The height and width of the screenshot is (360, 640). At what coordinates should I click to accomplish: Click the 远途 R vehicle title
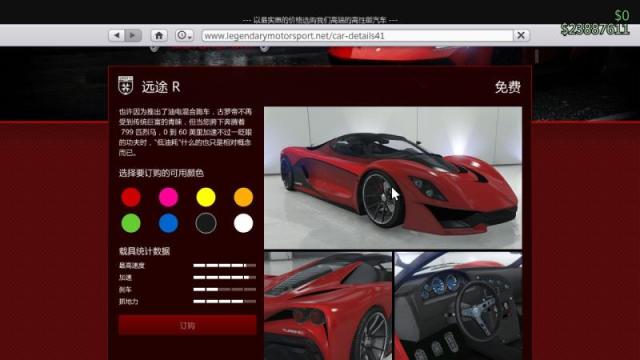coord(161,87)
